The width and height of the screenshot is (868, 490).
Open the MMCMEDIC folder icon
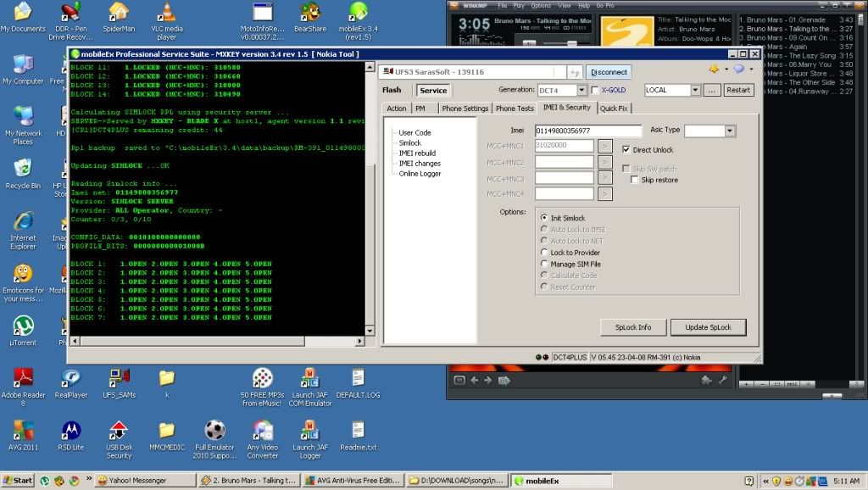pyautogui.click(x=167, y=435)
